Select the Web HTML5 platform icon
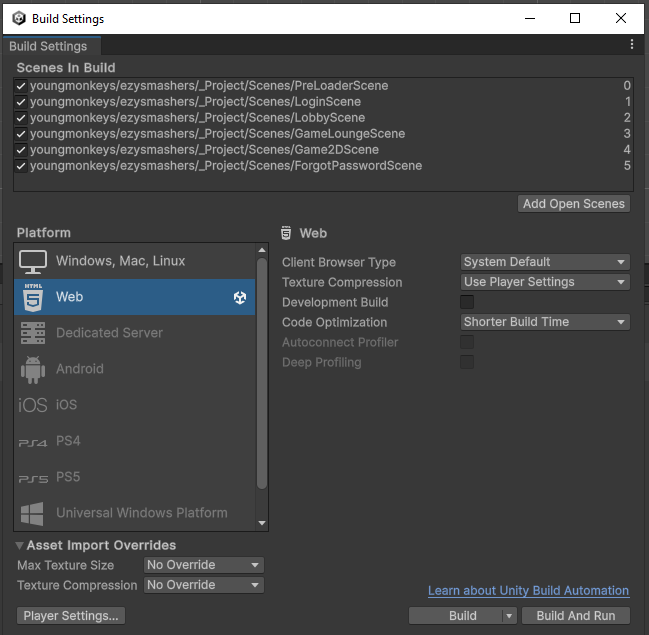The image size is (649, 635). point(33,297)
